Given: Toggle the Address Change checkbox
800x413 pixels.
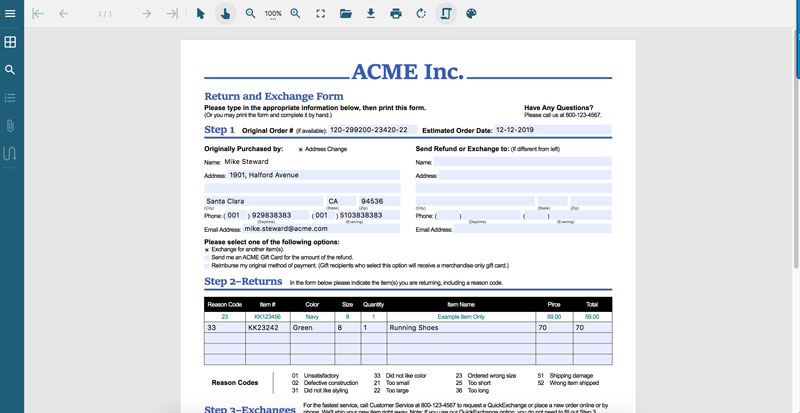Looking at the screenshot, I should pyautogui.click(x=301, y=150).
